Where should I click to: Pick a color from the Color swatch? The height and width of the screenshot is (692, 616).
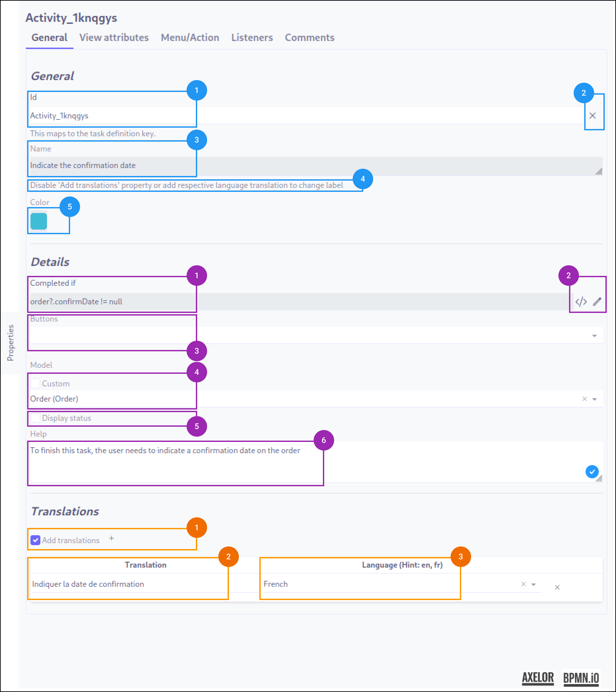[x=39, y=221]
